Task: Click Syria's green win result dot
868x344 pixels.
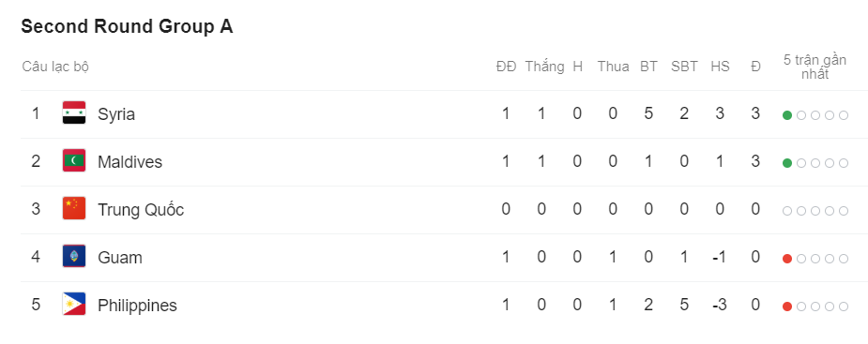Action: (786, 115)
